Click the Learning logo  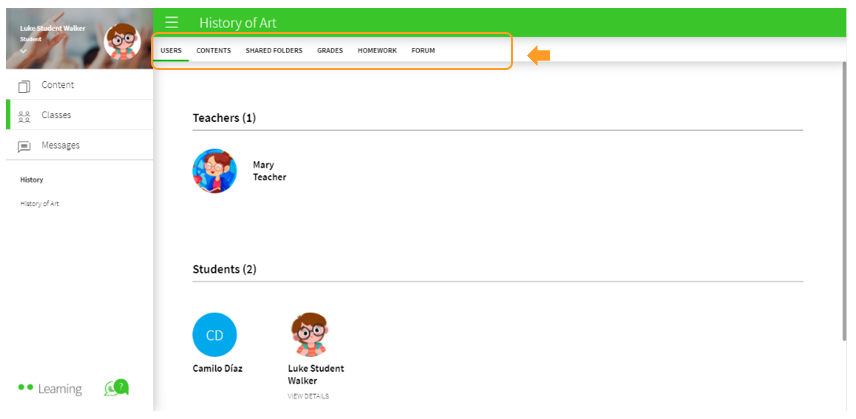pos(50,389)
